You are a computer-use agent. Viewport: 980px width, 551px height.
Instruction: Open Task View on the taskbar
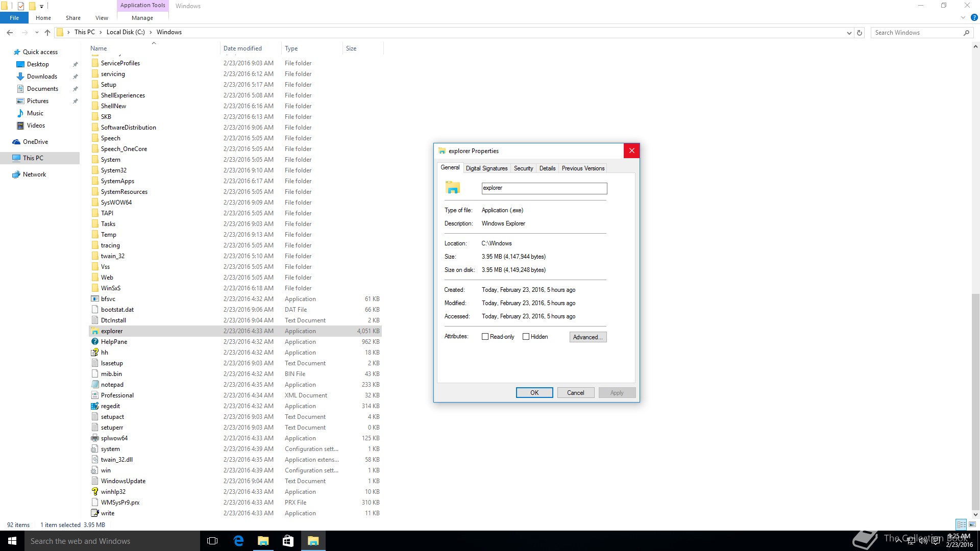pyautogui.click(x=212, y=541)
